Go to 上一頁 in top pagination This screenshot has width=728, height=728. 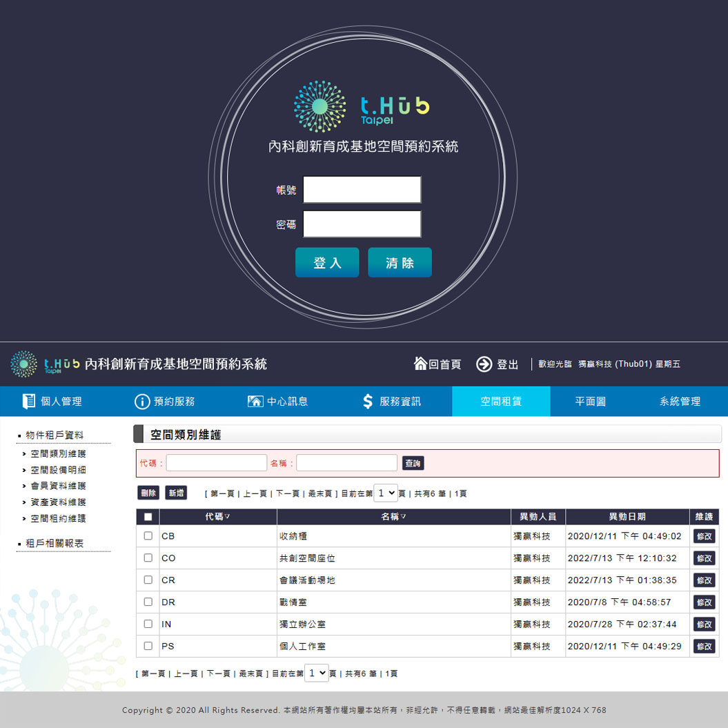pos(255,493)
